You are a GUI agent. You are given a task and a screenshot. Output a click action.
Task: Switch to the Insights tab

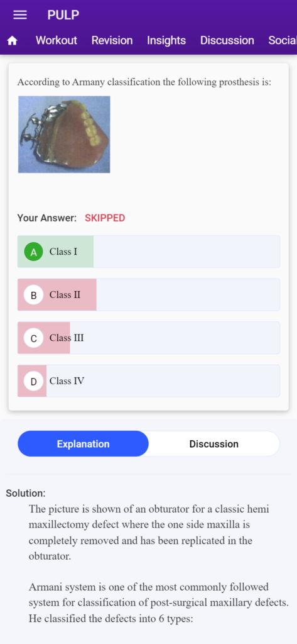point(166,40)
